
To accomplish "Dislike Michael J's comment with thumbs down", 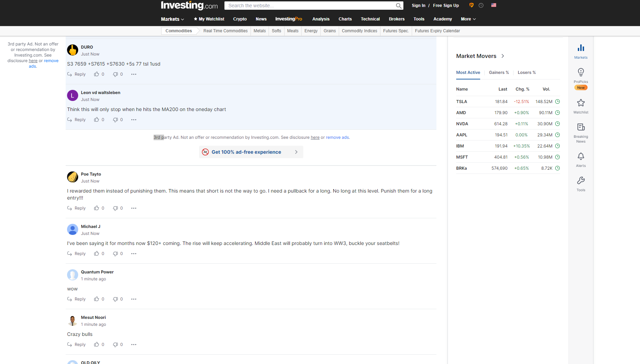I will click(x=115, y=254).
